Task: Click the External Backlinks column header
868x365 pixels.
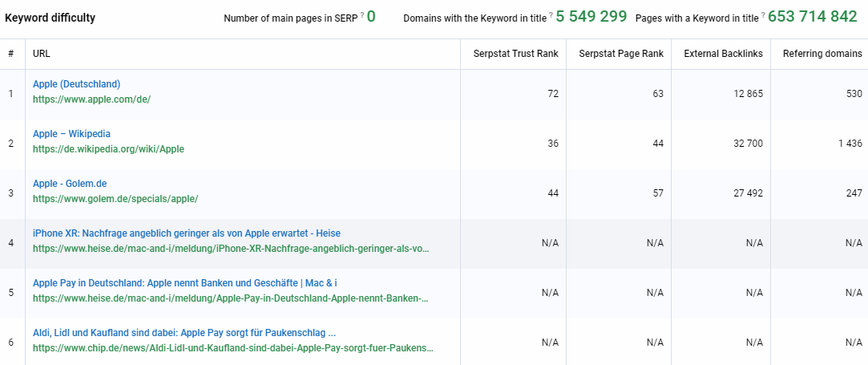Action: (x=724, y=54)
